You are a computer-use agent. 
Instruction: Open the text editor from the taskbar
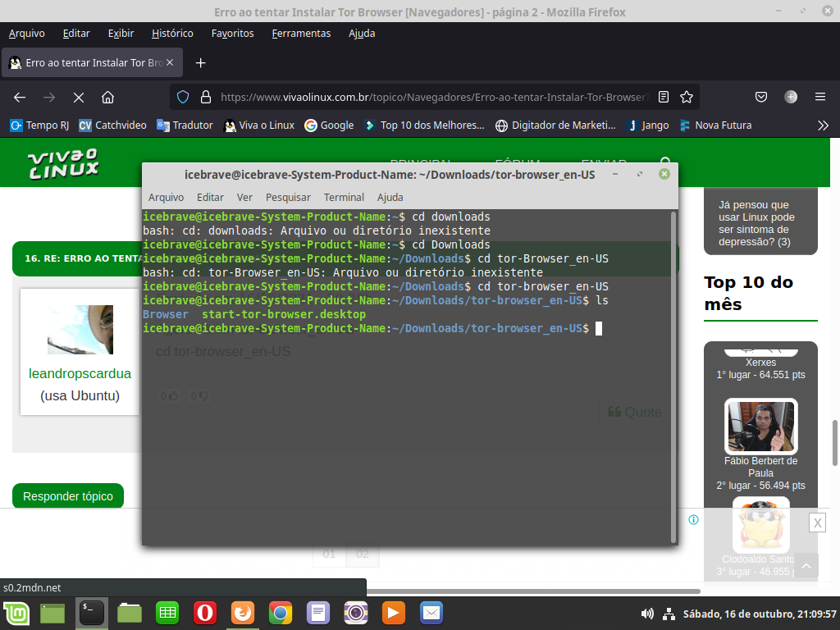[318, 614]
